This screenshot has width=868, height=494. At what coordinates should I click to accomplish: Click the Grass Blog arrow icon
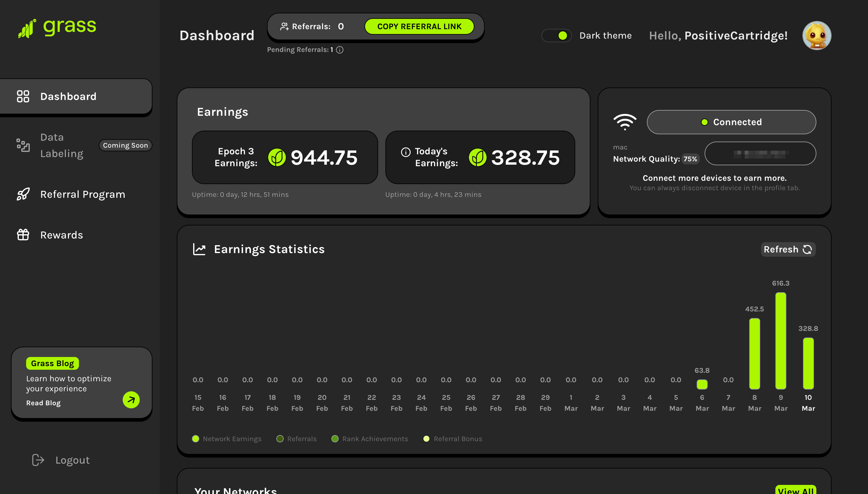pos(131,400)
